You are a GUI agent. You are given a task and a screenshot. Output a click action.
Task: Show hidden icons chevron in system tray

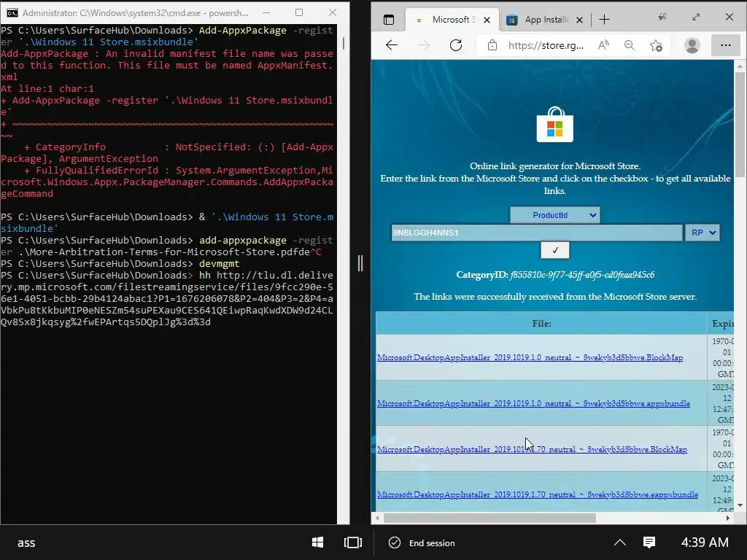click(620, 542)
